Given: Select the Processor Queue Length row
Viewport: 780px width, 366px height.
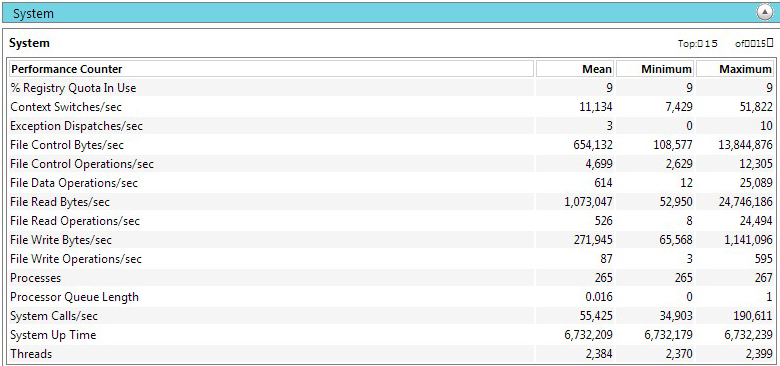Looking at the screenshot, I should tap(390, 297).
